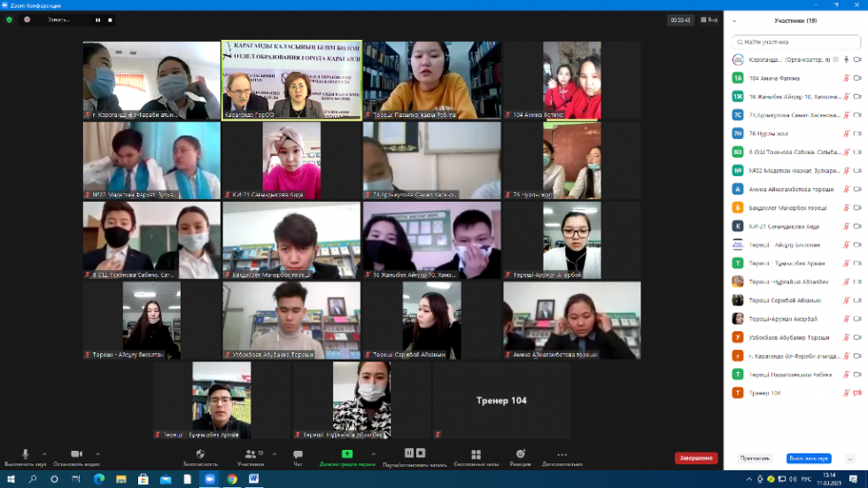Viewport: 868px width, 488px height.
Task: Pause the recording in top-left indicator
Action: 97,19
